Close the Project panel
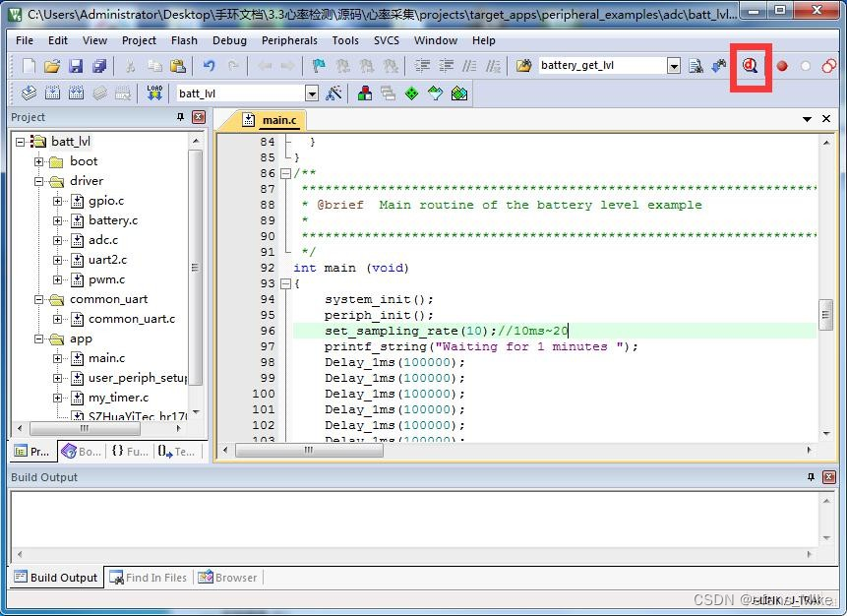847x616 pixels. (199, 117)
